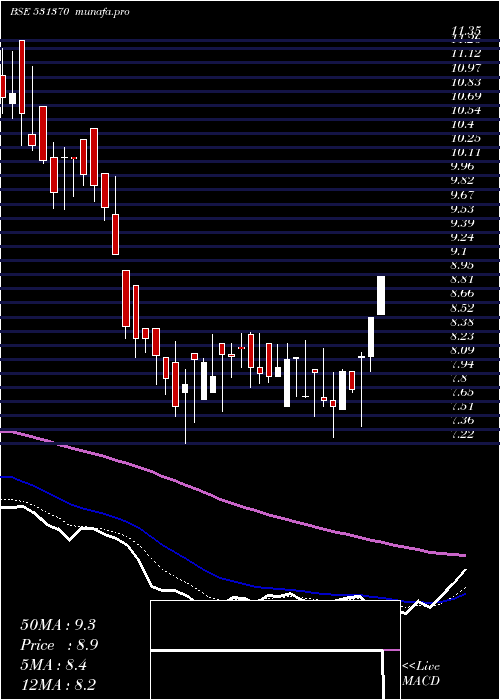Click the 10.97 price level label
Screen dimensions: 500x700
tap(466, 68)
